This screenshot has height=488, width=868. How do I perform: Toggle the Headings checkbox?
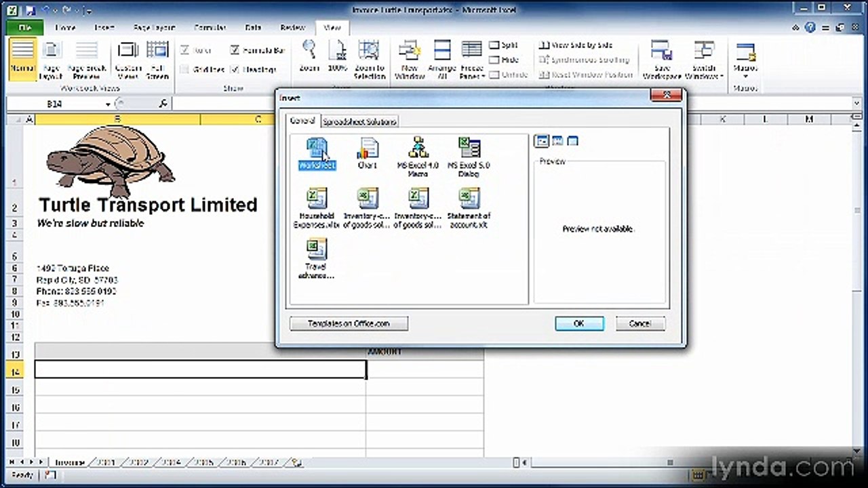click(x=253, y=69)
